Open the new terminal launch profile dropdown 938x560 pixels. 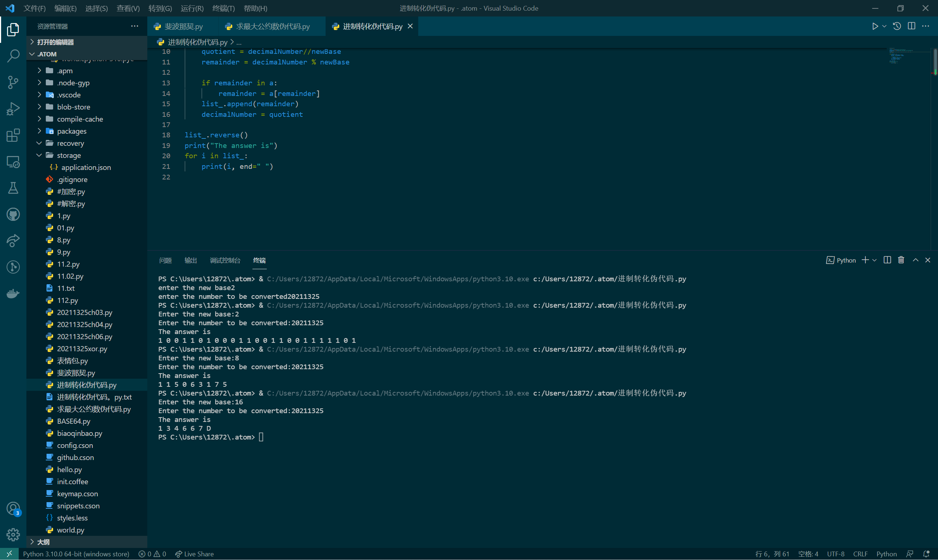tap(875, 260)
